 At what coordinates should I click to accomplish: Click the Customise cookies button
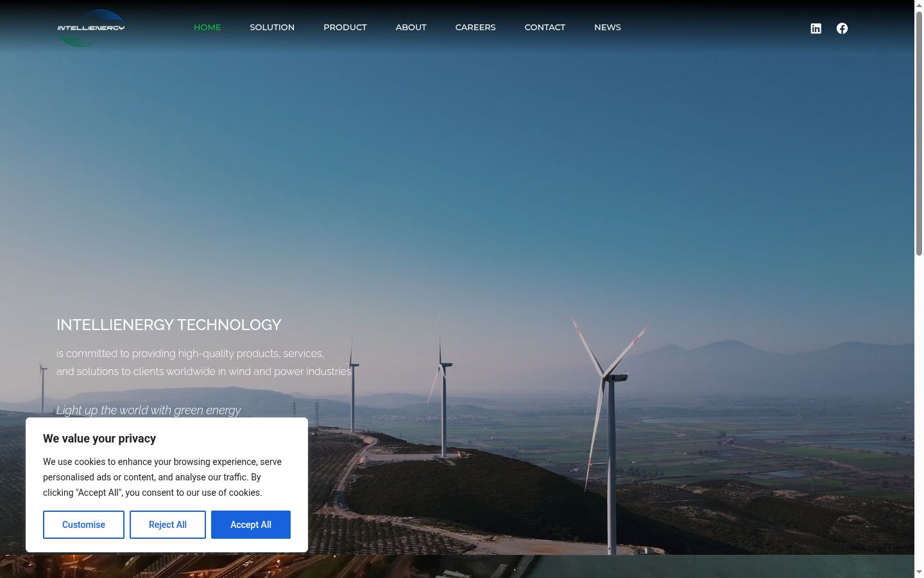[x=83, y=525]
